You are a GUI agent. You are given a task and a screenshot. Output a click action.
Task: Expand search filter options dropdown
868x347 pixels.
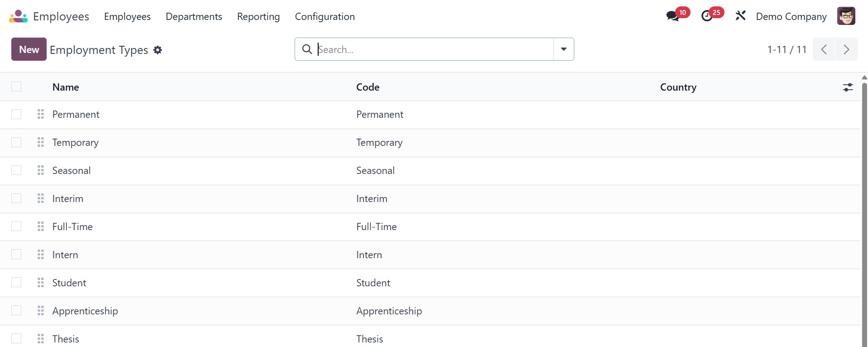click(563, 49)
